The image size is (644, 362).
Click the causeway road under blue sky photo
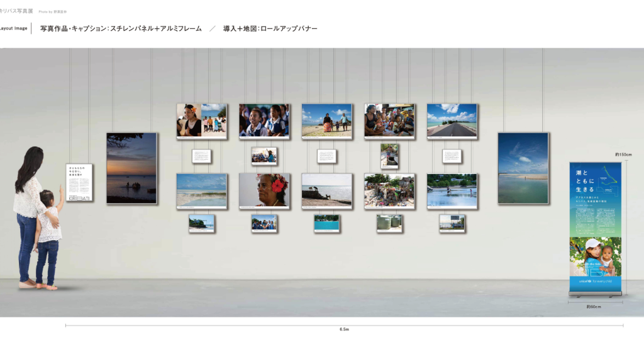click(452, 120)
